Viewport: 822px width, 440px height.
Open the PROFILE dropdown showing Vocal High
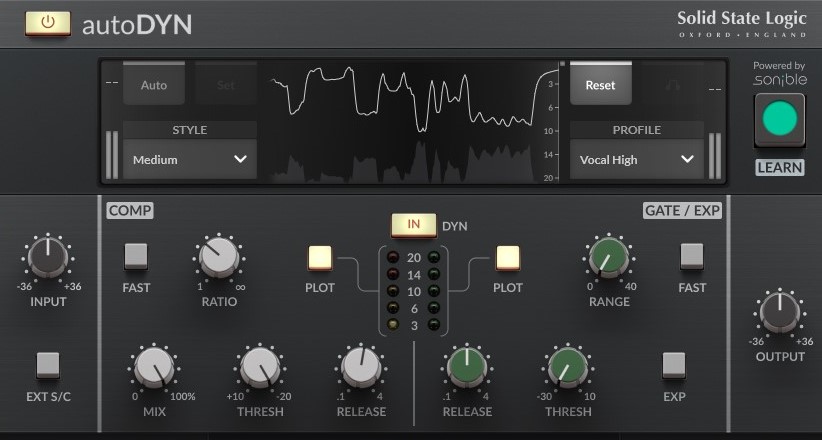tap(636, 159)
